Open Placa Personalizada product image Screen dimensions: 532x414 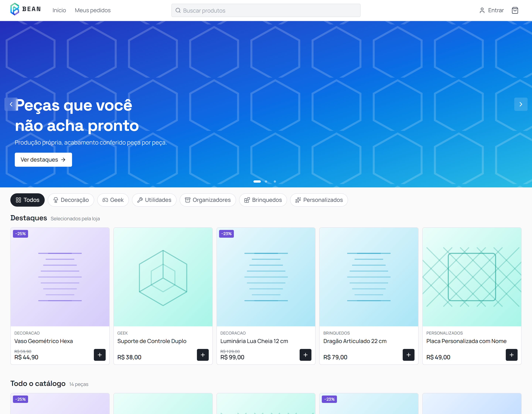[x=472, y=277]
